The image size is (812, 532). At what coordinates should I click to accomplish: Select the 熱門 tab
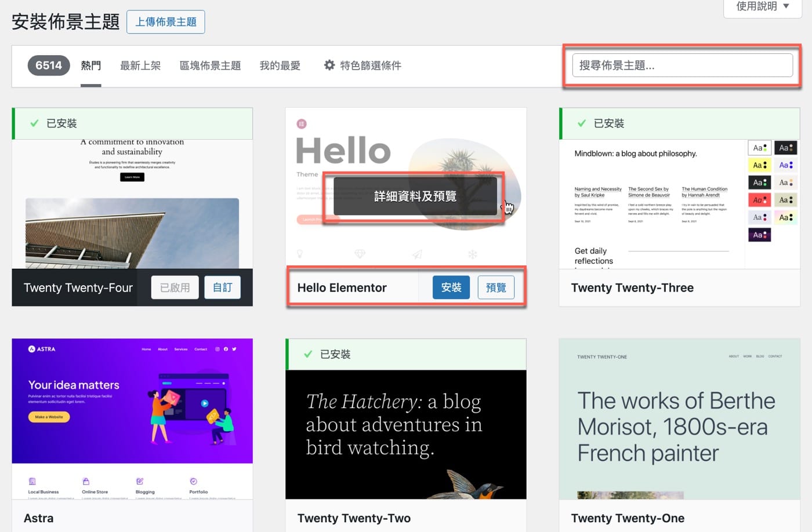(91, 65)
